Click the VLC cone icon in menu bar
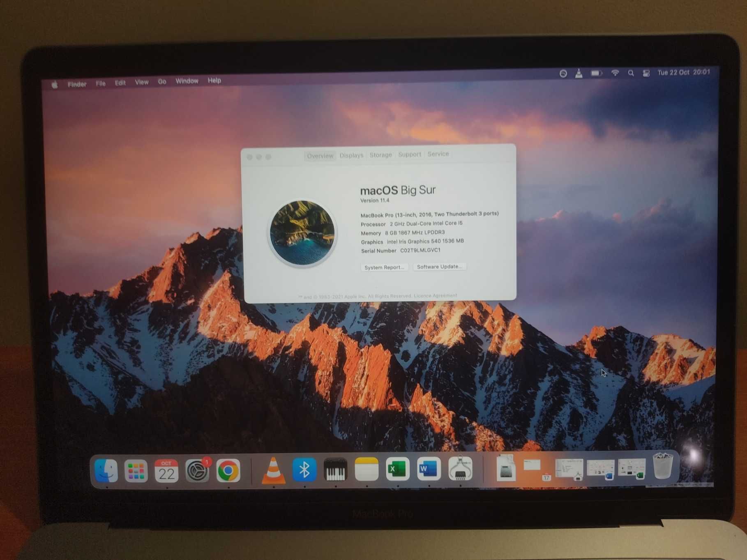Image resolution: width=747 pixels, height=560 pixels. pos(579,74)
